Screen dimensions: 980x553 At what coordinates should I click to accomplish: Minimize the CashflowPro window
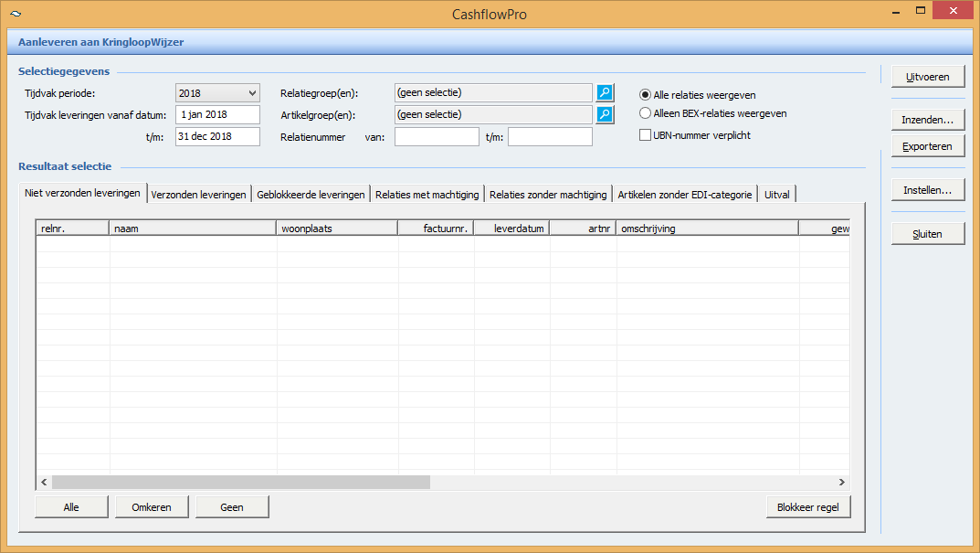click(896, 11)
